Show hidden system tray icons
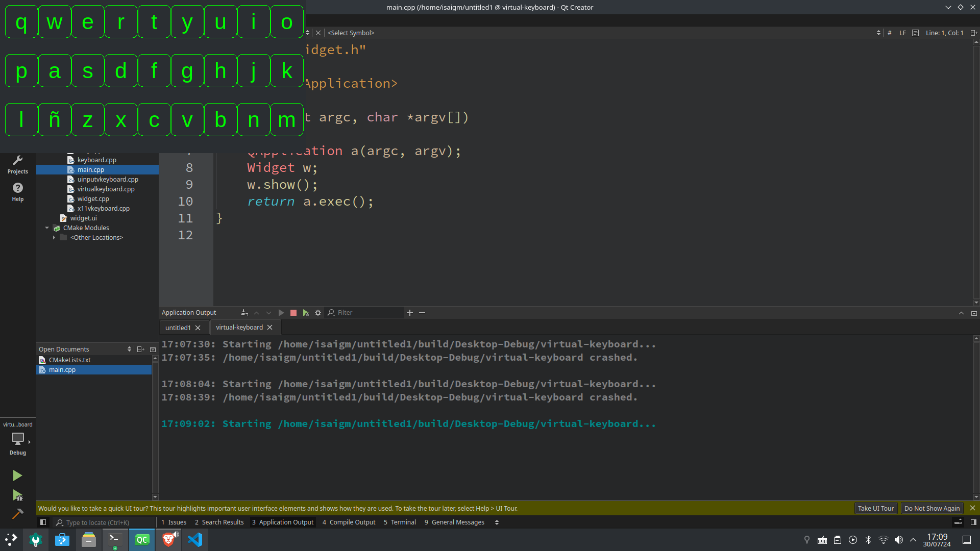This screenshot has width=980, height=551. click(913, 539)
